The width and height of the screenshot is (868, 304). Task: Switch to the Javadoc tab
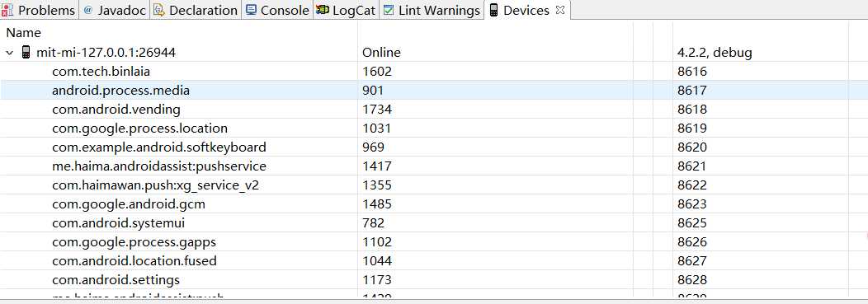[x=115, y=10]
